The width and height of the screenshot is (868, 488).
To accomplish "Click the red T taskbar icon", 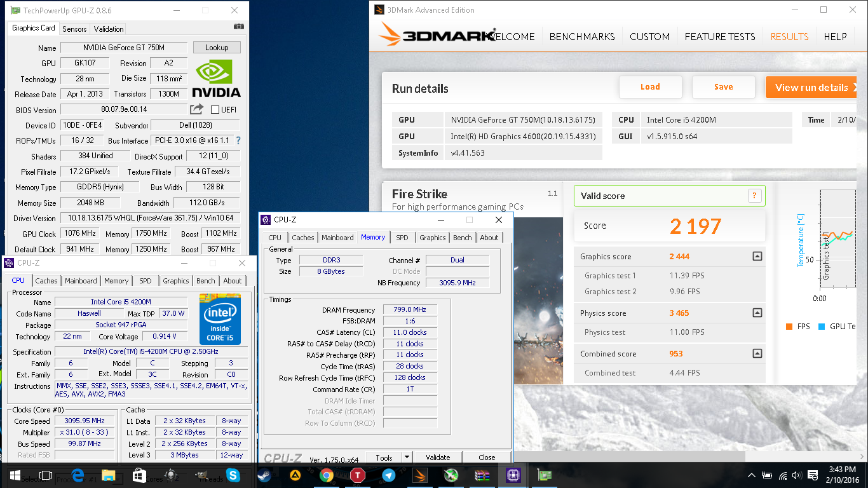I will point(358,475).
